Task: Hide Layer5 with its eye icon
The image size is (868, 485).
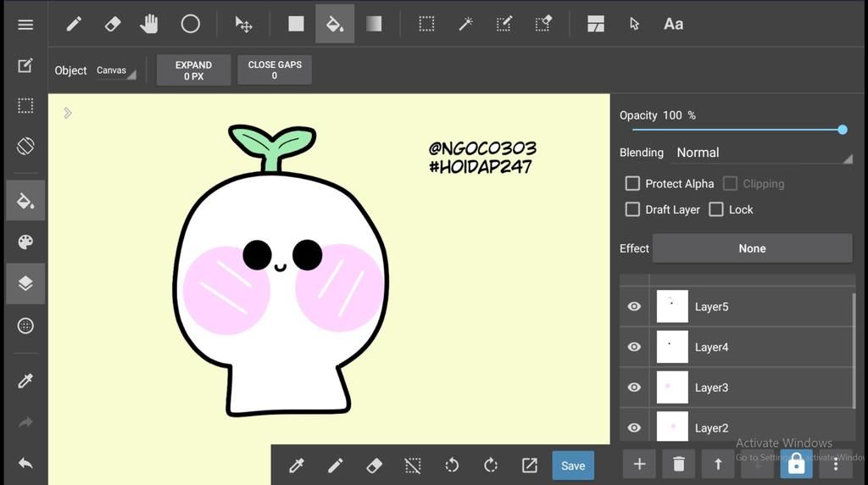Action: [x=634, y=306]
